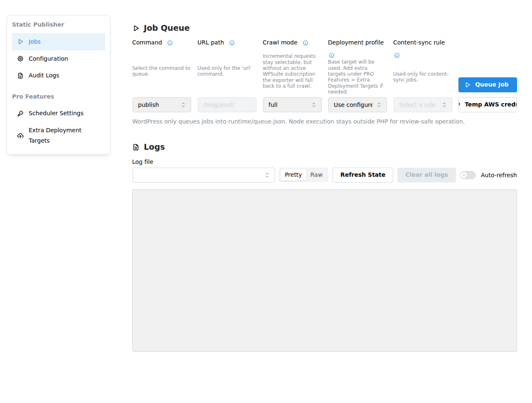Click the URL path input field
The image size is (532, 403).
pyautogui.click(x=227, y=105)
